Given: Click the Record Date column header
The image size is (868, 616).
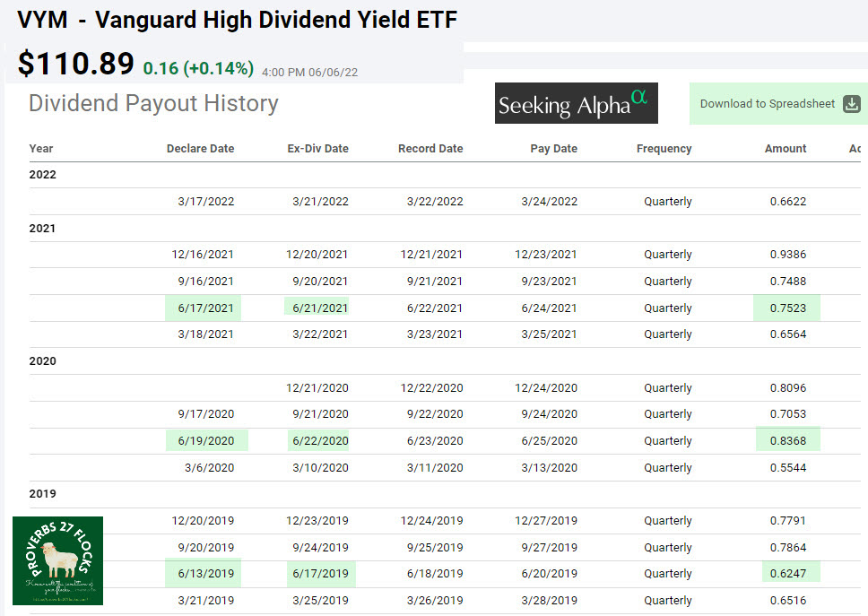Looking at the screenshot, I should (430, 149).
